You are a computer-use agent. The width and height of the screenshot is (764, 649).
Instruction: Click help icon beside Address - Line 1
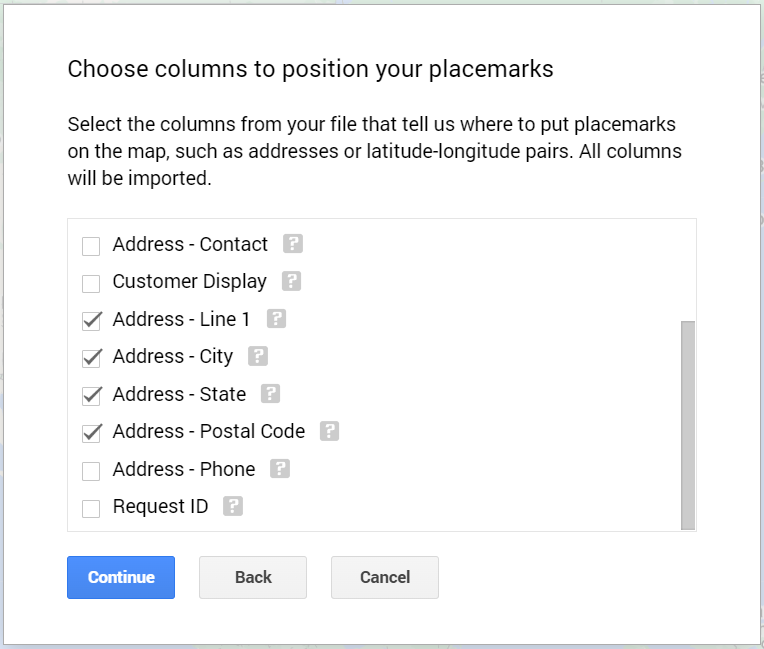[x=276, y=319]
